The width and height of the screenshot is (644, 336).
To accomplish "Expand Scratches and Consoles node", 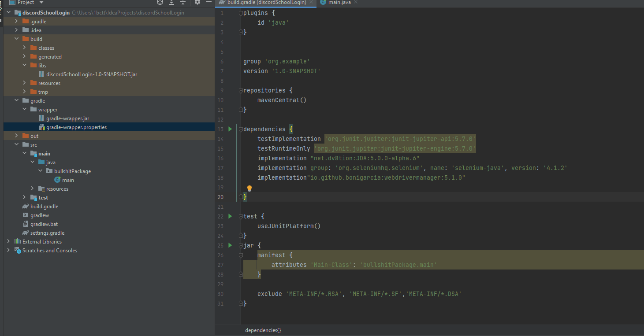I will (x=8, y=251).
